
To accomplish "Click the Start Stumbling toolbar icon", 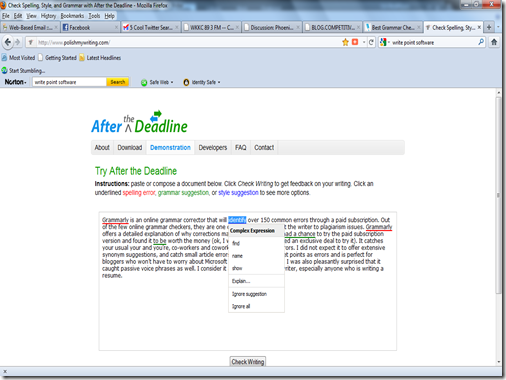I will pos(4,70).
